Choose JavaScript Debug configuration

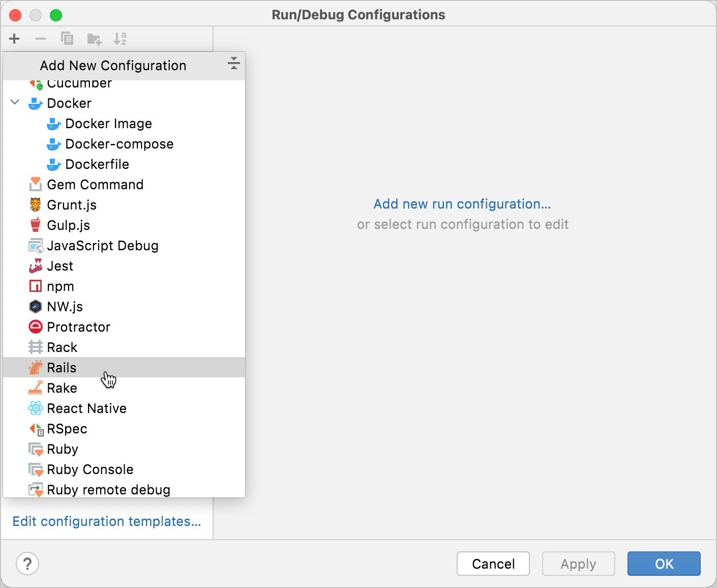tap(103, 246)
